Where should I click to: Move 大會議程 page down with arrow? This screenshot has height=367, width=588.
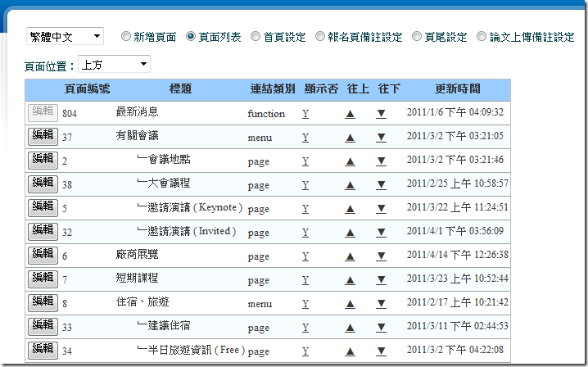coord(381,185)
